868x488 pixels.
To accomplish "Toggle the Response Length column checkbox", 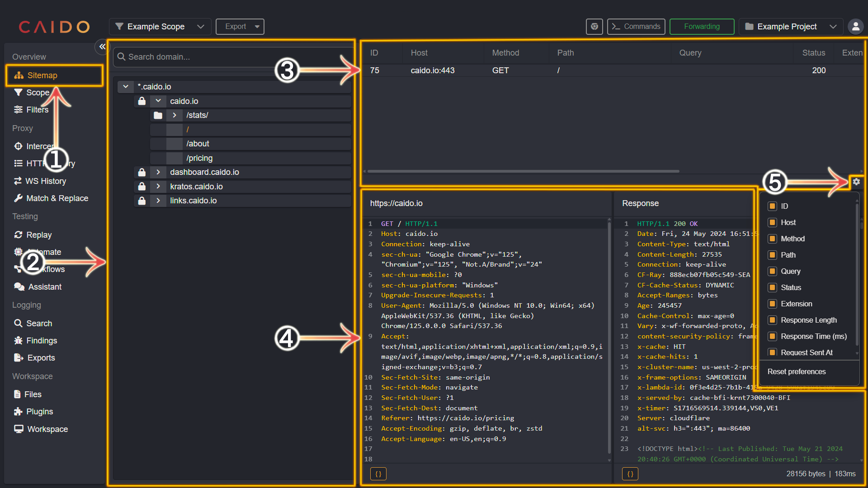I will pyautogui.click(x=772, y=320).
